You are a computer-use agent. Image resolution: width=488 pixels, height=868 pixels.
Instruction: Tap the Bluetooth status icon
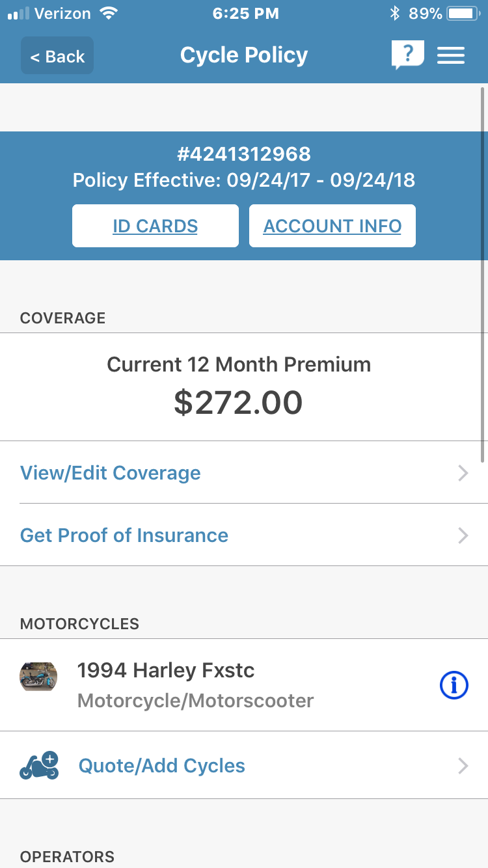tap(394, 13)
